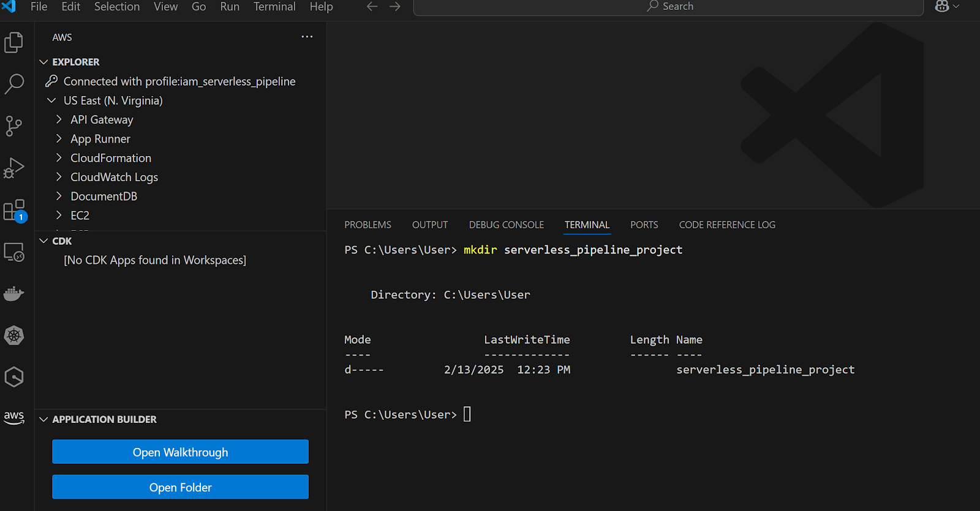Click the Search command center field
980x511 pixels.
668,7
